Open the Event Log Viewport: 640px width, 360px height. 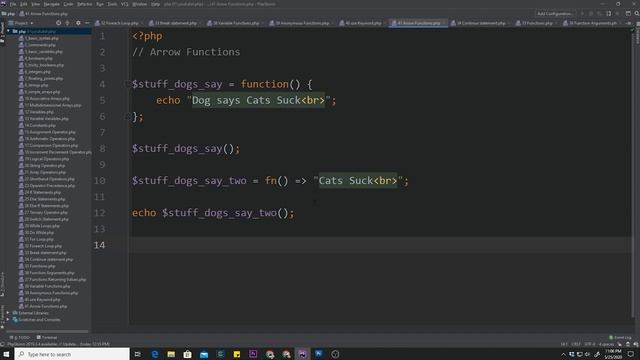click(620, 338)
